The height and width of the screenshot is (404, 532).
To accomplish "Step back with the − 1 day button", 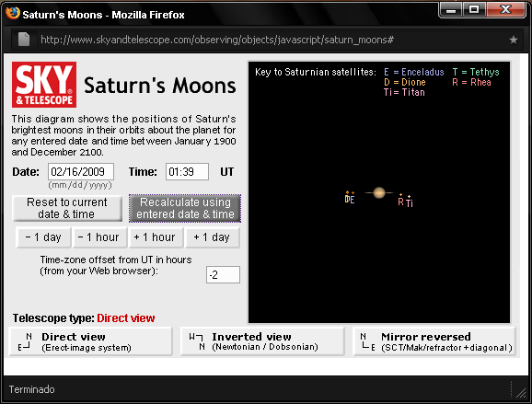I will 43,237.
